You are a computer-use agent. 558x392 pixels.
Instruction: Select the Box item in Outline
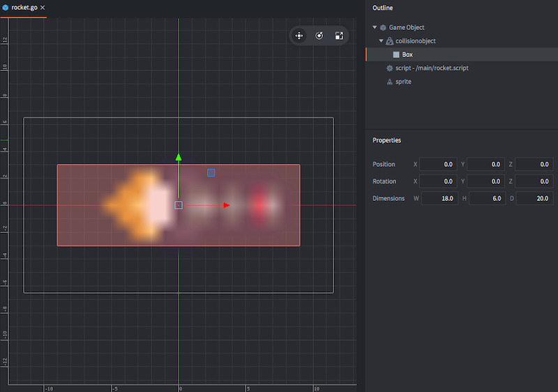click(x=462, y=54)
